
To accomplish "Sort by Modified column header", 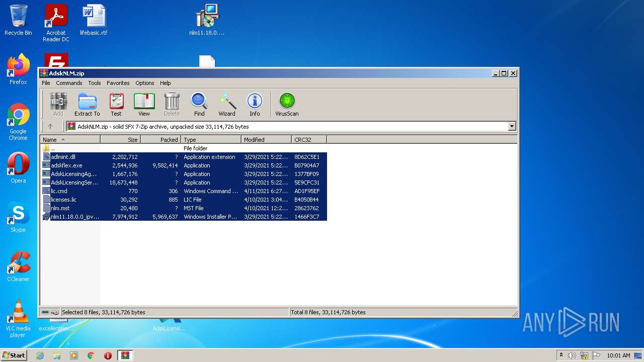I will click(x=267, y=139).
